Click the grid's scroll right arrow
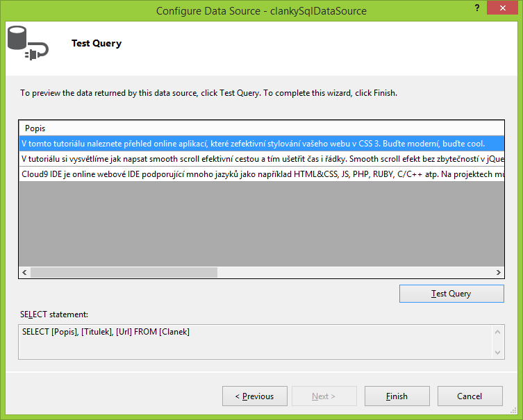523x420 pixels. (x=498, y=272)
